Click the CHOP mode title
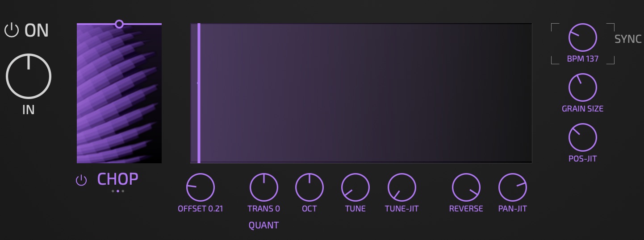This screenshot has height=240, width=644. pyautogui.click(x=117, y=179)
